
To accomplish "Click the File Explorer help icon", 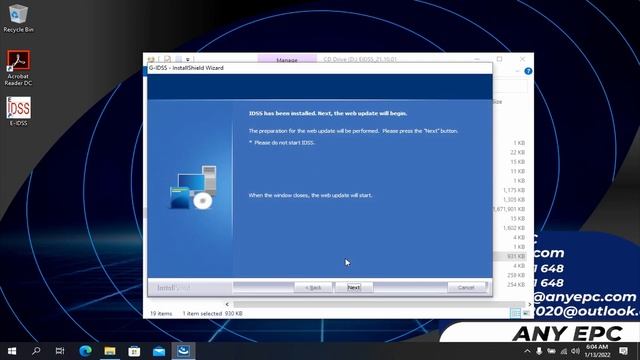I will [528, 71].
